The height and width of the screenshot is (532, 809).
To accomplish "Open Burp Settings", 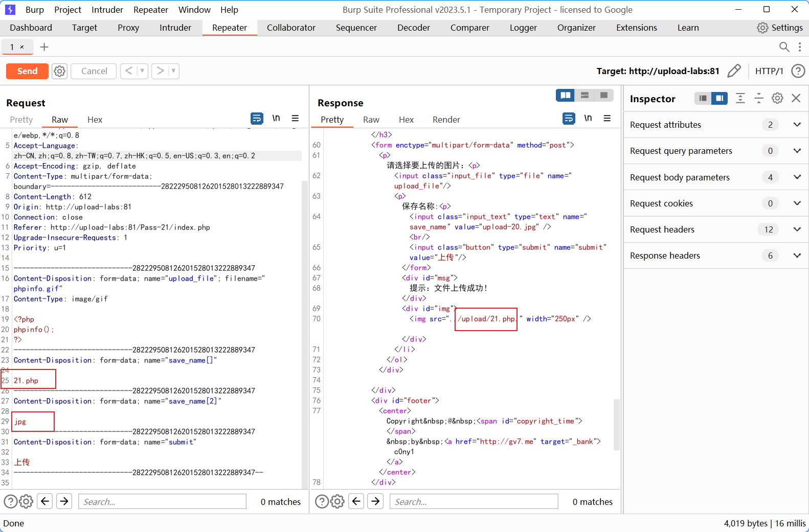I will [780, 28].
